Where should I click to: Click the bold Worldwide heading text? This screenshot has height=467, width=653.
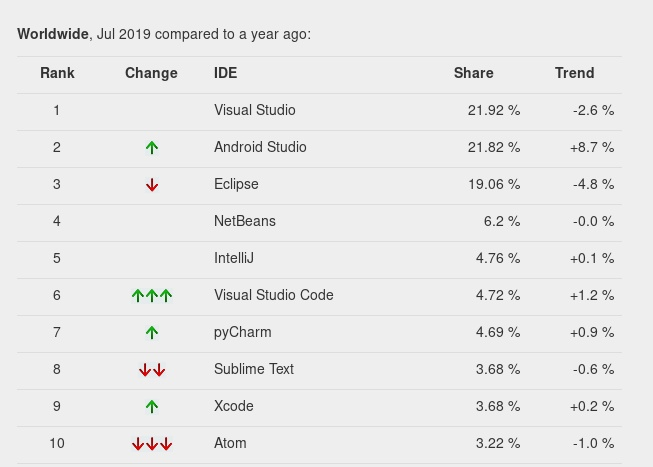pyautogui.click(x=53, y=34)
